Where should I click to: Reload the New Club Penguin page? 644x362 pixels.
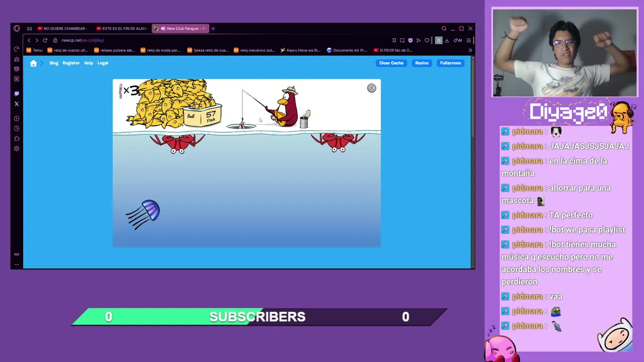45,40
